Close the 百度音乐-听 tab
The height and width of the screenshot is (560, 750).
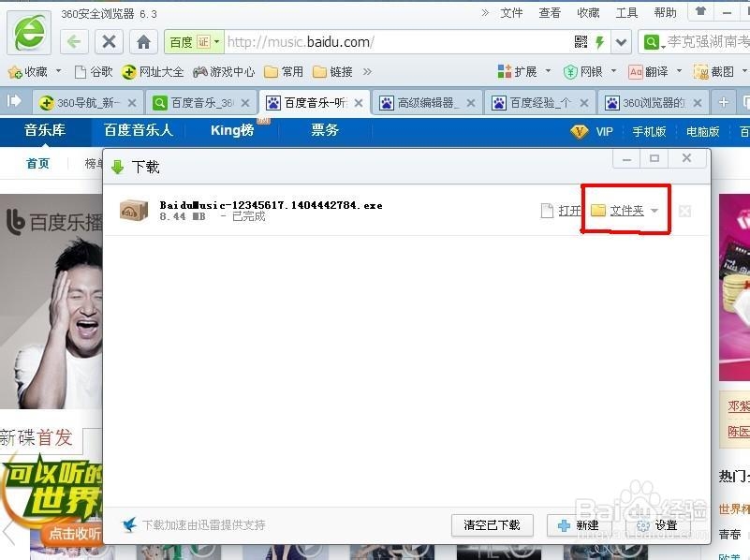coord(359,102)
